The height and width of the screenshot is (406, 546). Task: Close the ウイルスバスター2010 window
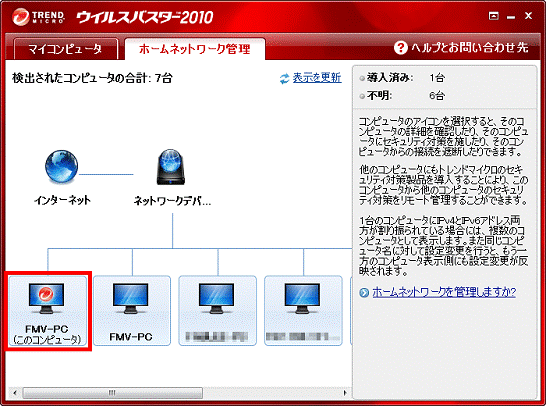[528, 16]
